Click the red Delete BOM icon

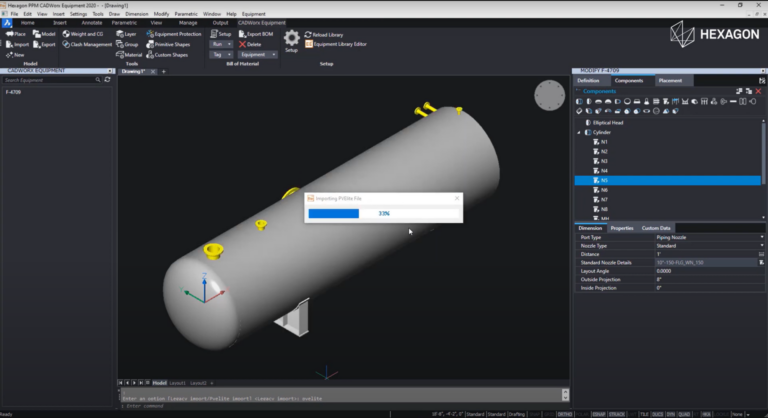click(241, 44)
